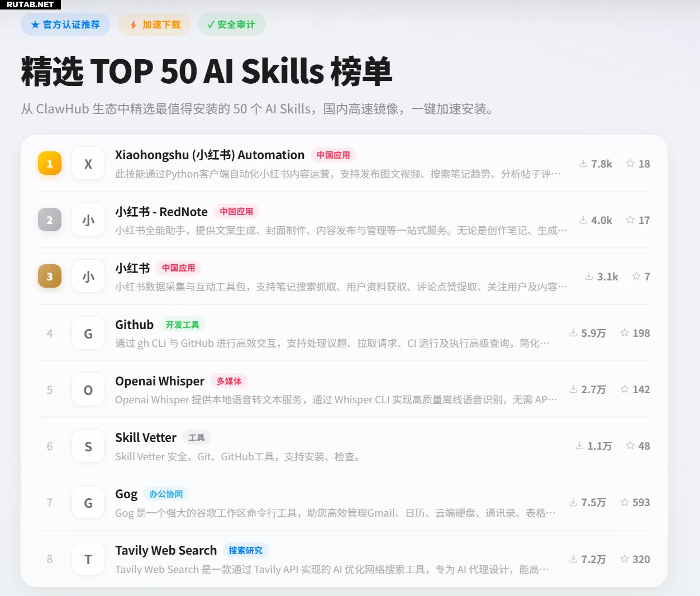
Task: Click the star icon on Github row
Action: 625,333
